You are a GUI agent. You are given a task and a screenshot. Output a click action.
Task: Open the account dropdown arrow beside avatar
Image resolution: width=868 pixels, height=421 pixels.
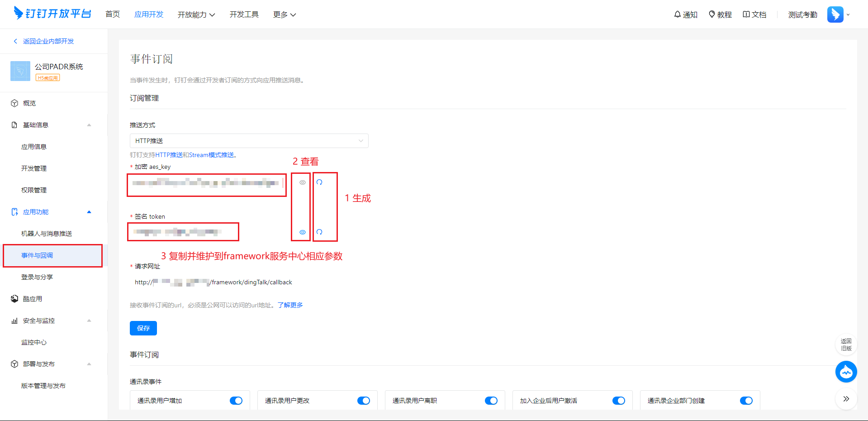point(848,14)
